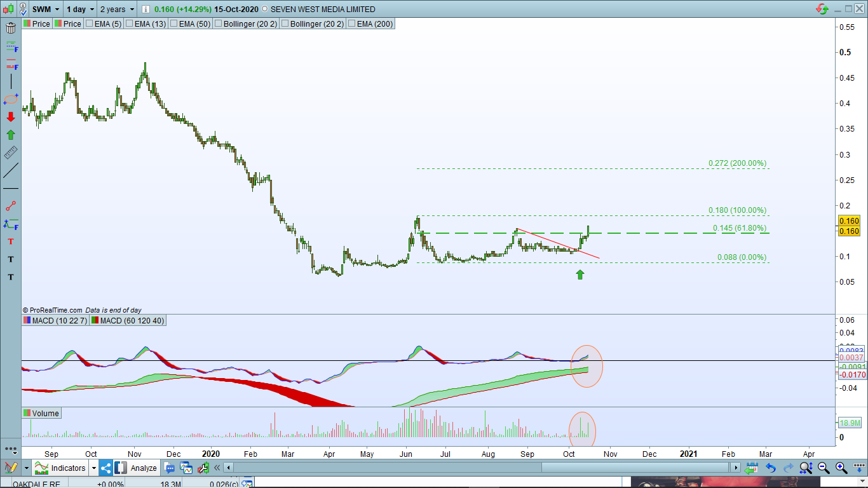Click the candlestick chart style icon
Image resolution: width=868 pixels, height=488 pixels.
pos(9,9)
